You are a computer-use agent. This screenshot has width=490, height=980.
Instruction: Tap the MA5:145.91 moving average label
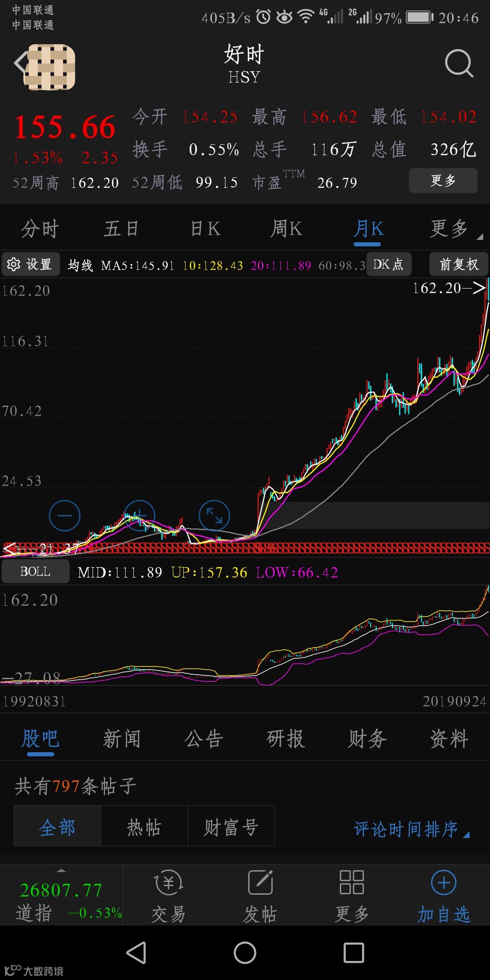(137, 265)
